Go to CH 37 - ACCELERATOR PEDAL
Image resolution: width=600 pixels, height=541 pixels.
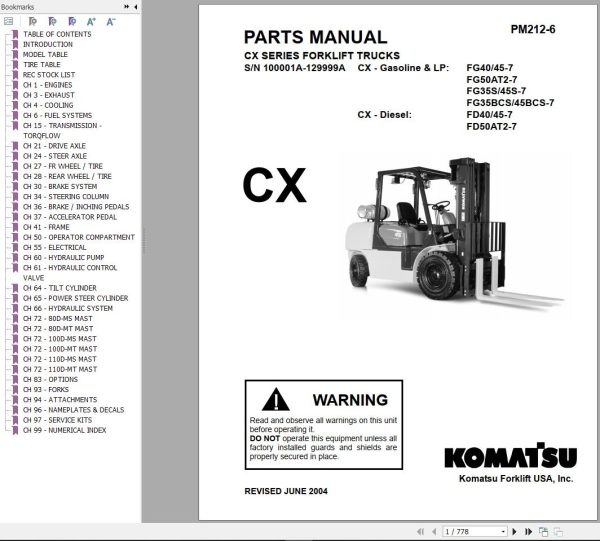pos(70,217)
